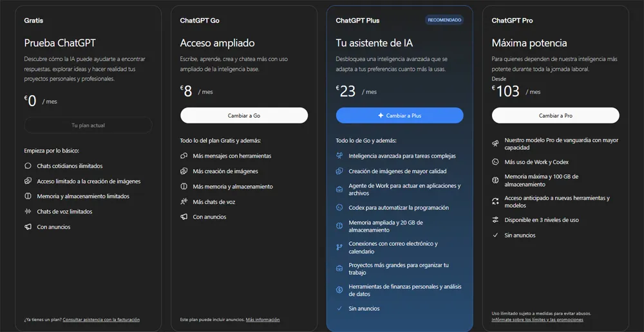Click the voice waveform icon next to Chats de voz limitados
Image resolution: width=644 pixels, height=332 pixels.
point(28,212)
